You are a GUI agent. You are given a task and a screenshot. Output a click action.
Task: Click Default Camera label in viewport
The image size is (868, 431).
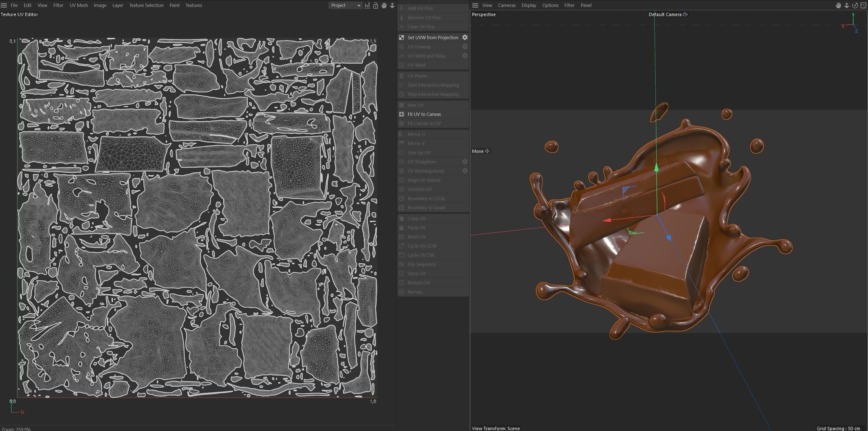point(665,14)
